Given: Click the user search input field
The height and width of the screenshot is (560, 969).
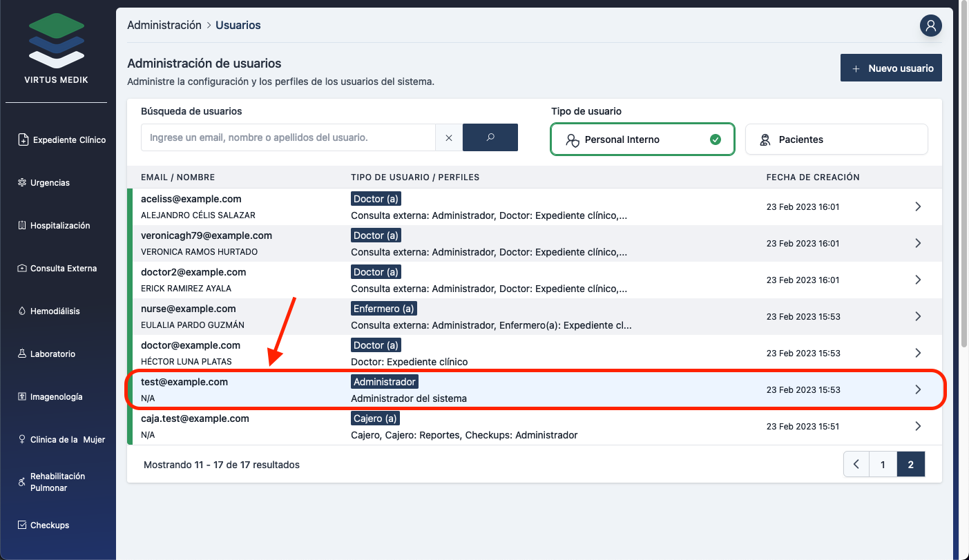Looking at the screenshot, I should tap(288, 137).
